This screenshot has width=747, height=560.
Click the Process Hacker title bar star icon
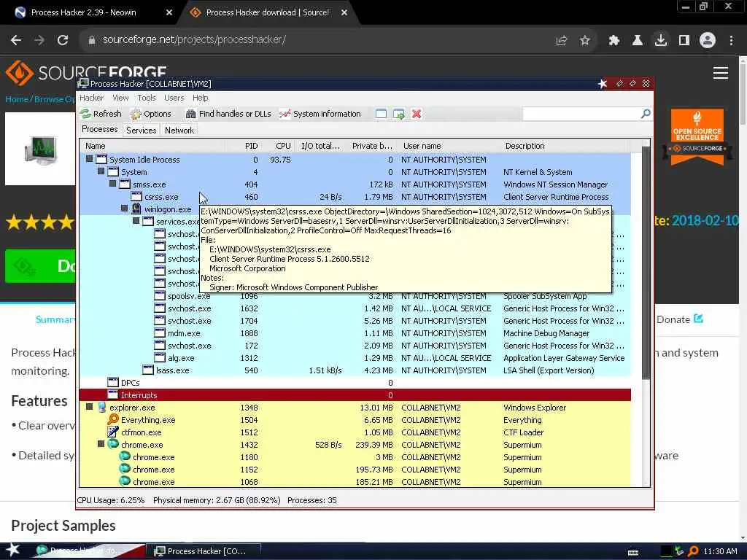[603, 84]
